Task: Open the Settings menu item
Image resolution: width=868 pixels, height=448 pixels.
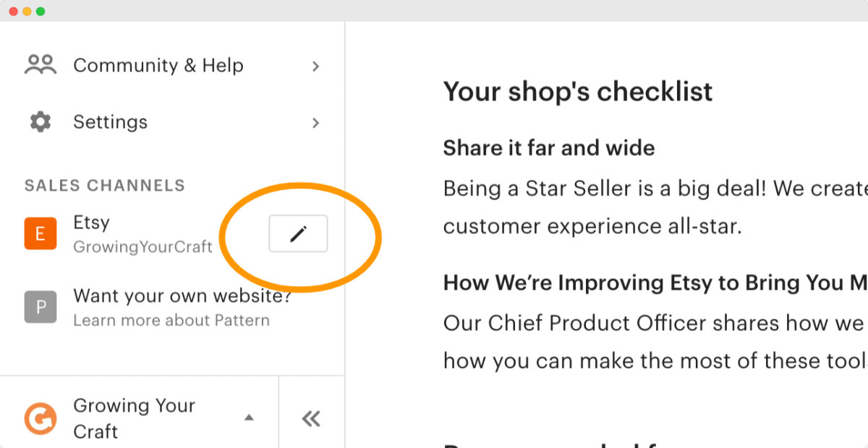Action: pos(110,121)
